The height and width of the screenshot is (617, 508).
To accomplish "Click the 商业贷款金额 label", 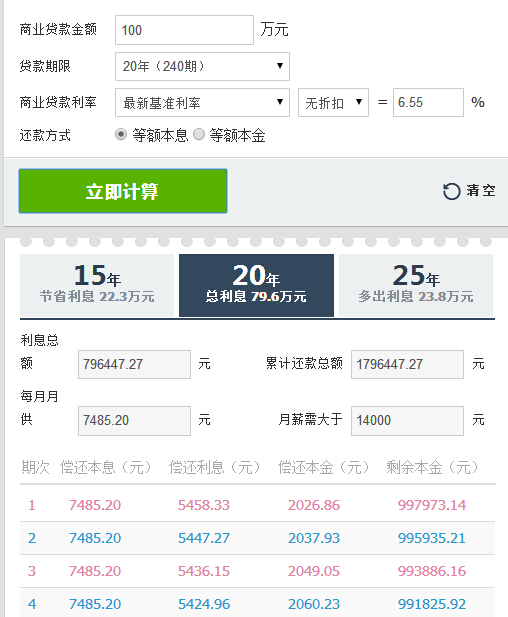I will 58,30.
